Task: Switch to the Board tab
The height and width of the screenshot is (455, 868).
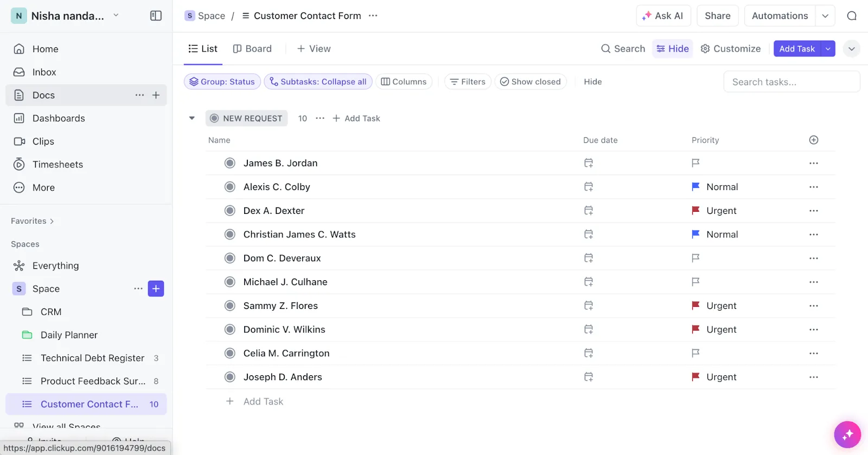Action: pyautogui.click(x=252, y=49)
